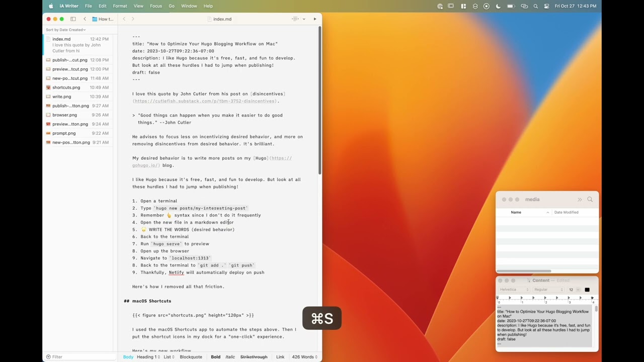Apply Blockquote formatting
Screen dimensions: 644x362
[191, 357]
